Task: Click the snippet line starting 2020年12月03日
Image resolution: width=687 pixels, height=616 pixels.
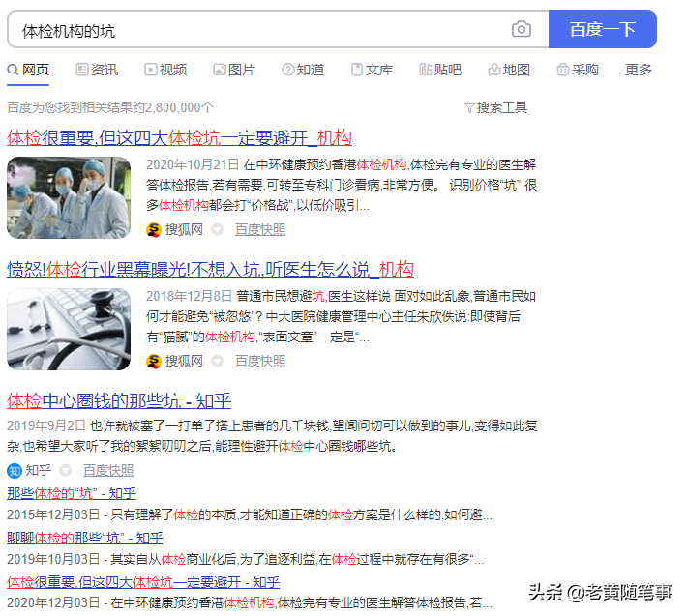Action: tap(250, 602)
